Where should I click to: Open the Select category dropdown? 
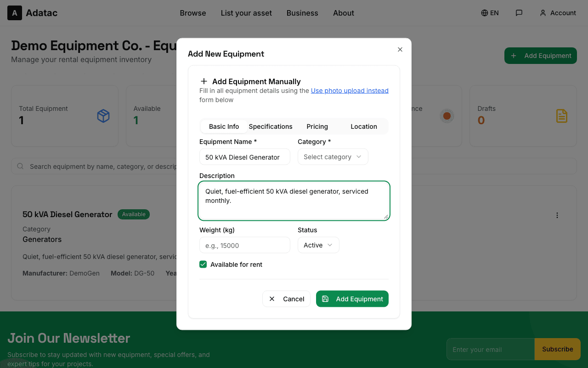333,157
